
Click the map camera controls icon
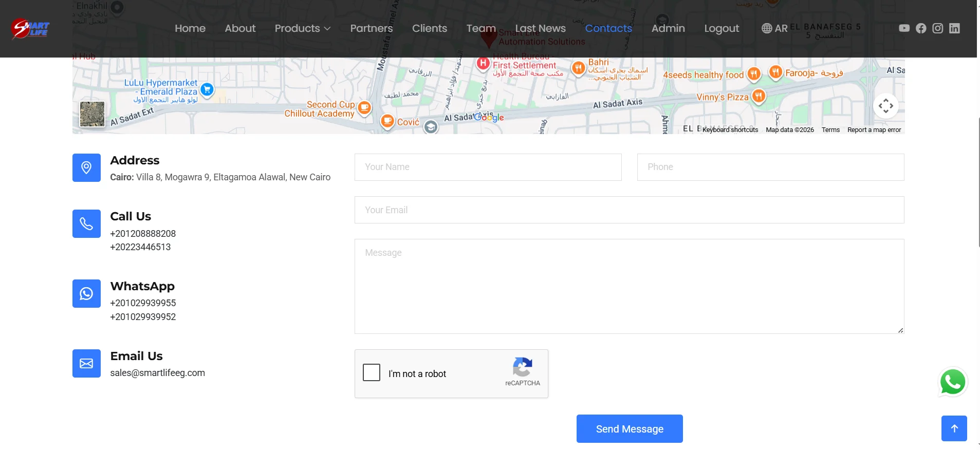pos(886,106)
